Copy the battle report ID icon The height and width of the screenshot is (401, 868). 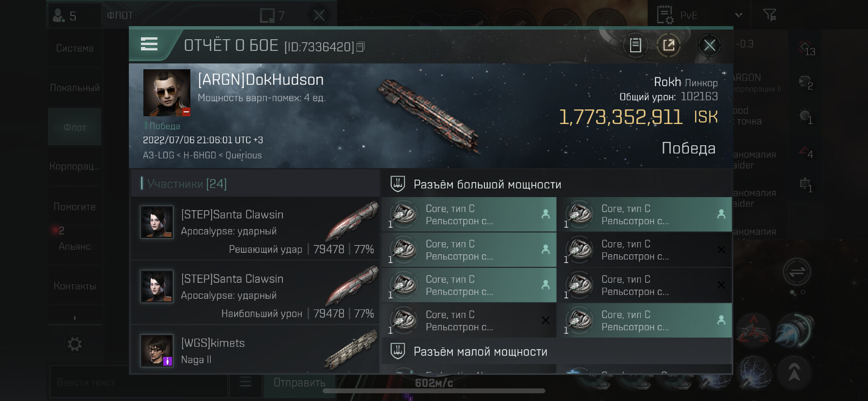tap(360, 47)
